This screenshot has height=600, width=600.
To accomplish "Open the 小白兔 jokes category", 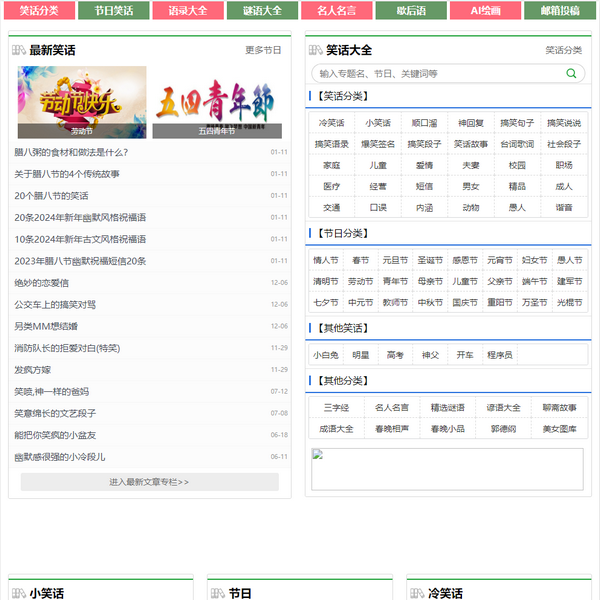I will click(326, 355).
